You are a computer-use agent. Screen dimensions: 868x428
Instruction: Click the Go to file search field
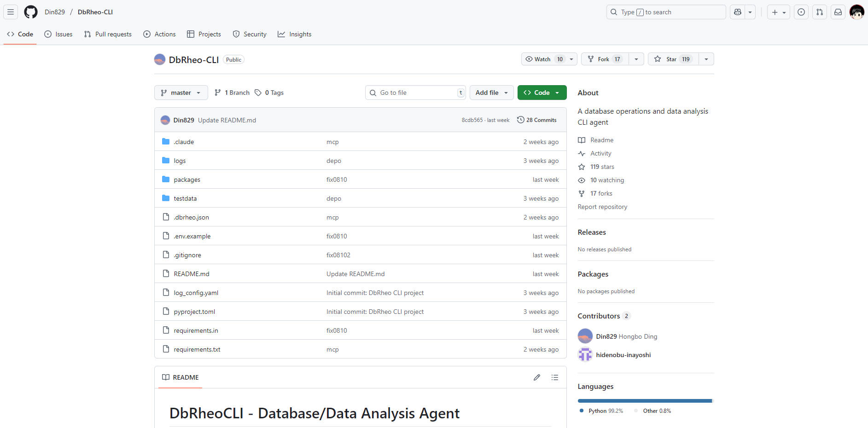click(x=415, y=93)
